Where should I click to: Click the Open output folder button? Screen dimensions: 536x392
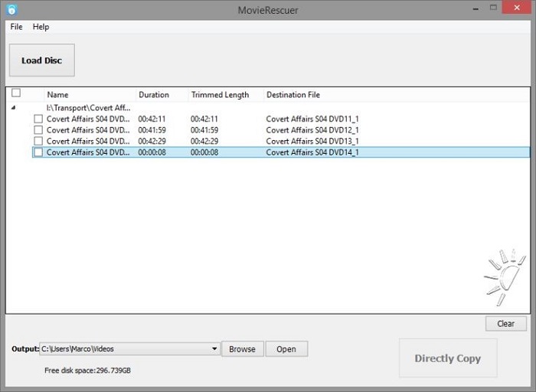286,349
